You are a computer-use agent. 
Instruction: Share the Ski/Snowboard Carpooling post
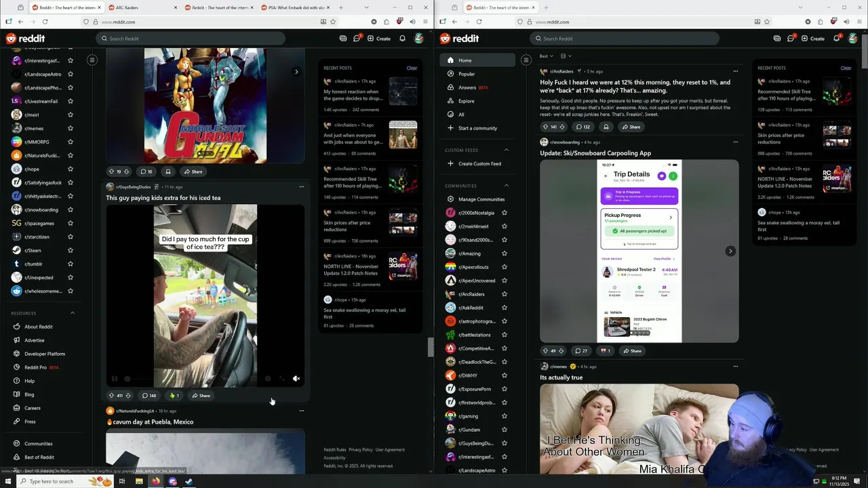tap(631, 351)
